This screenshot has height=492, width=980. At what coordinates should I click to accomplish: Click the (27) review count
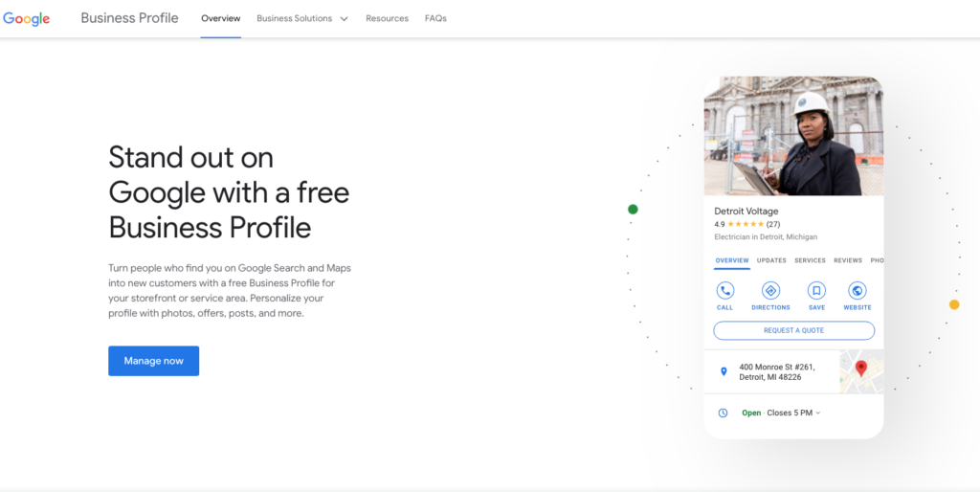pos(773,224)
